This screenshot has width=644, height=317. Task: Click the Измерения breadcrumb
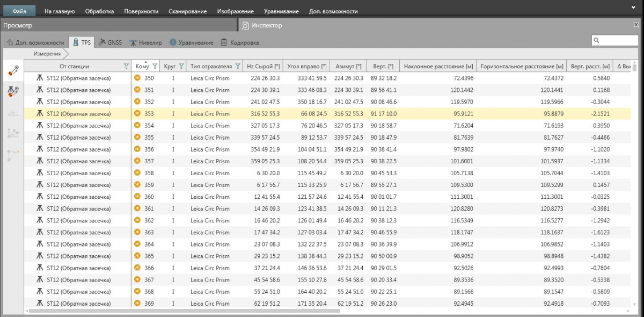47,54
